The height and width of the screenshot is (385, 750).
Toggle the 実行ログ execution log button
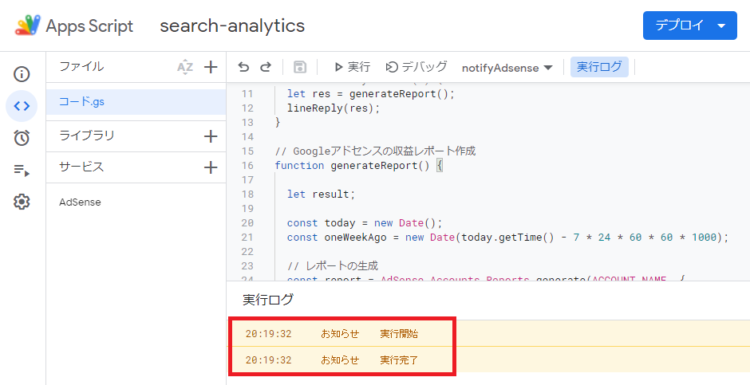tap(599, 67)
